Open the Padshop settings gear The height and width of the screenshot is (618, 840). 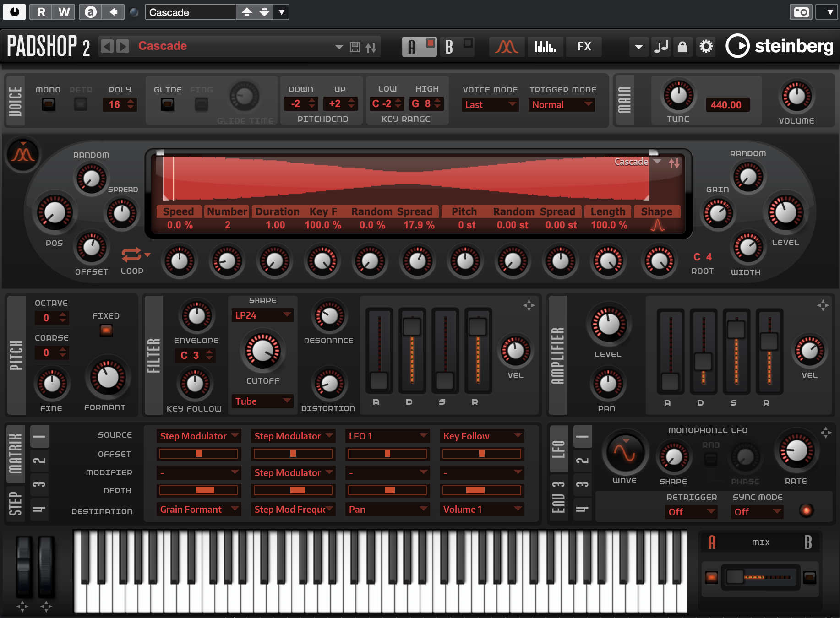[x=706, y=47]
